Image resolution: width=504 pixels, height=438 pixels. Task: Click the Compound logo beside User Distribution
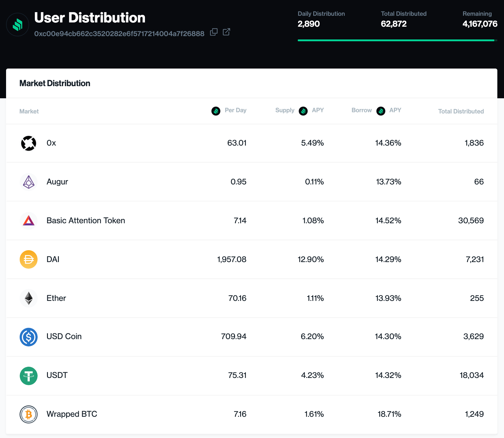click(x=18, y=25)
